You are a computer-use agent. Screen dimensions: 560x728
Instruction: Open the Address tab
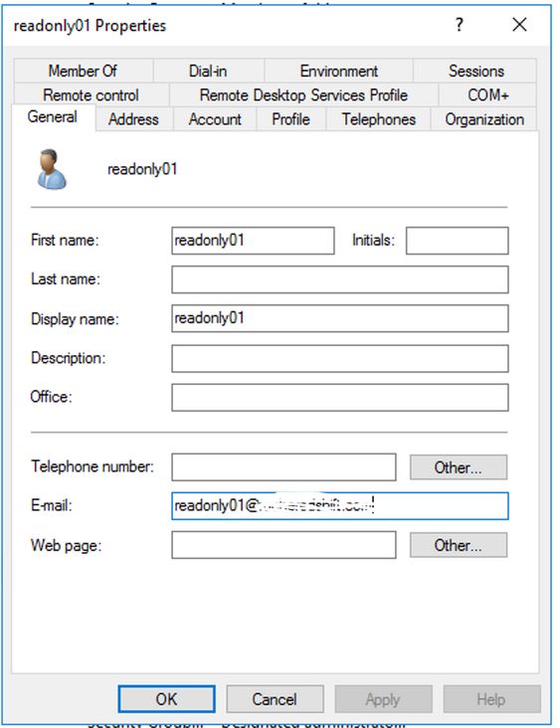pos(133,119)
